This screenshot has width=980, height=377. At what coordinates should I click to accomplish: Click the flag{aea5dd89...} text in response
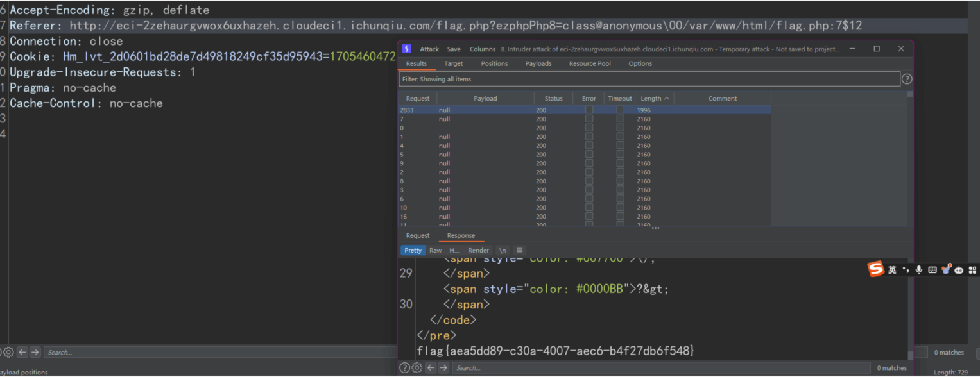tap(555, 351)
